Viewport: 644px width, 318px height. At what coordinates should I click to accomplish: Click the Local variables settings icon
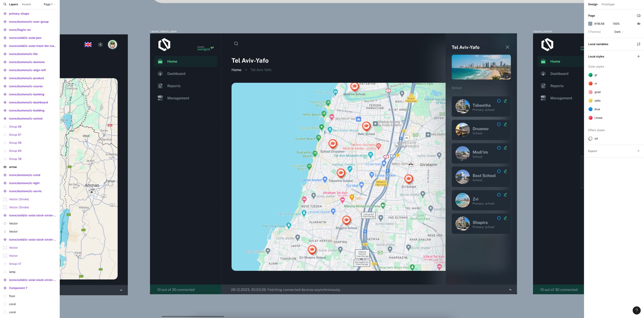[x=638, y=44]
